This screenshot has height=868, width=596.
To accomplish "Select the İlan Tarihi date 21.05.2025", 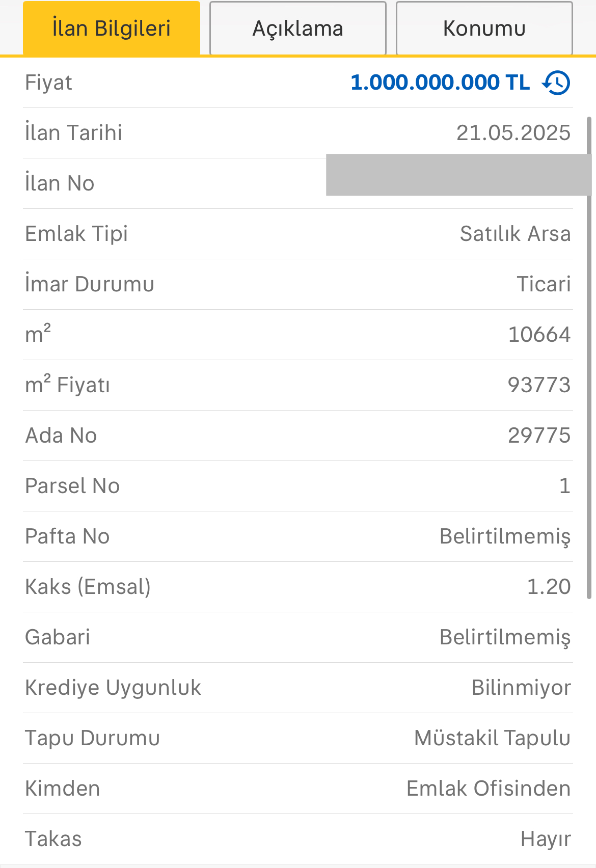I will [x=513, y=133].
